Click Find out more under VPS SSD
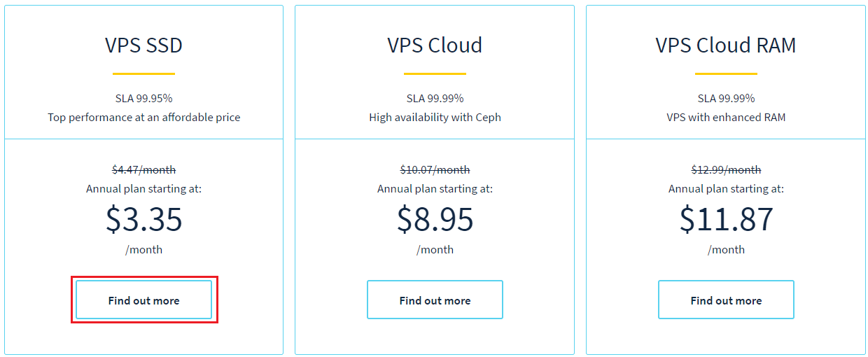868x357 pixels. (x=143, y=300)
